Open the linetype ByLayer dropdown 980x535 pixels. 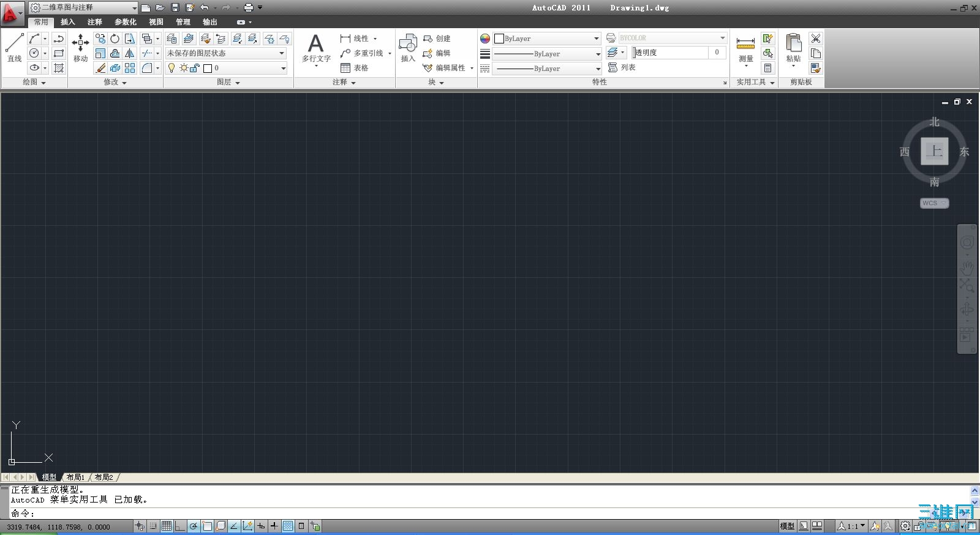tap(547, 69)
